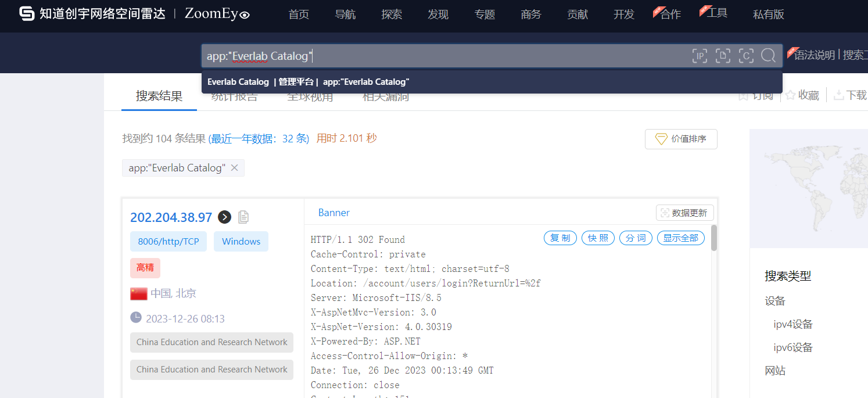Click the 下载 download button
This screenshot has height=398, width=868.
tap(851, 95)
